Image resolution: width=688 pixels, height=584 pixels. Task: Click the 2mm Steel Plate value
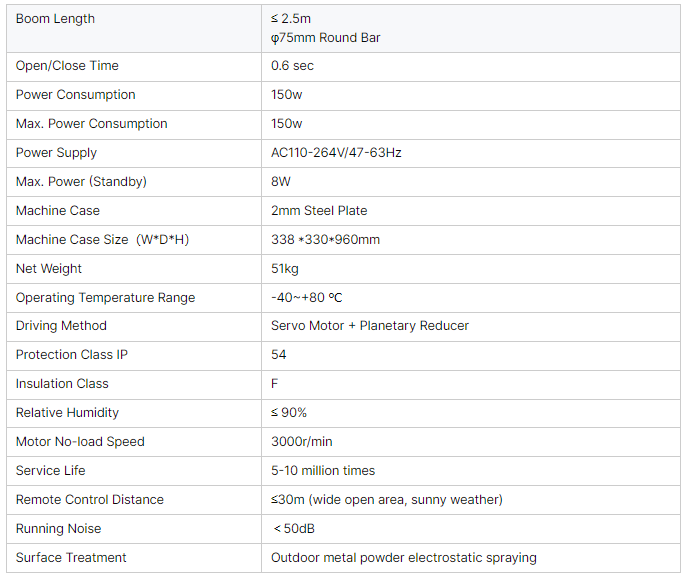pyautogui.click(x=319, y=211)
